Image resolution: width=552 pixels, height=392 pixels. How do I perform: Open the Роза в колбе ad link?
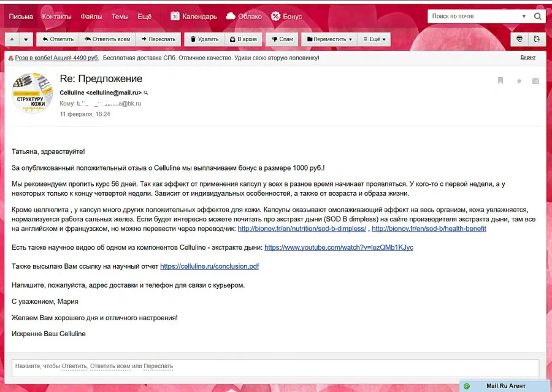[56, 58]
